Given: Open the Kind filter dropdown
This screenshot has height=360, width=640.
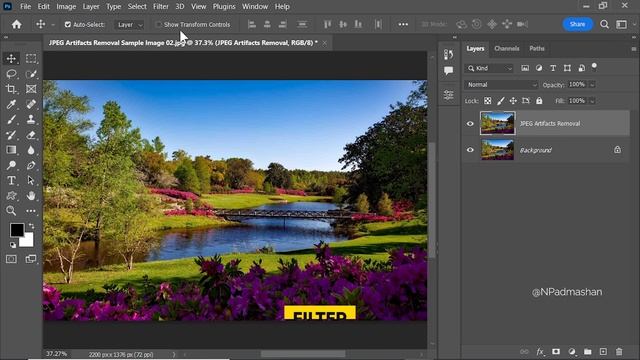Looking at the screenshot, I should [489, 68].
